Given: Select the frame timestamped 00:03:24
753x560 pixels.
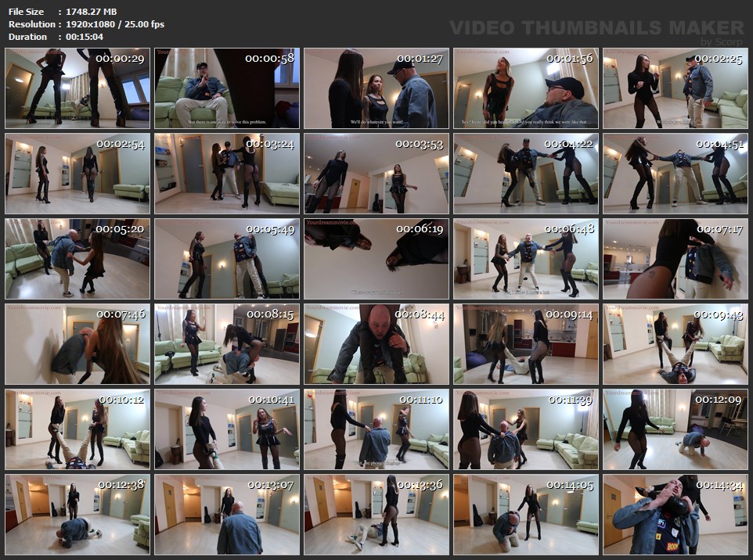Looking at the screenshot, I should (x=227, y=174).
